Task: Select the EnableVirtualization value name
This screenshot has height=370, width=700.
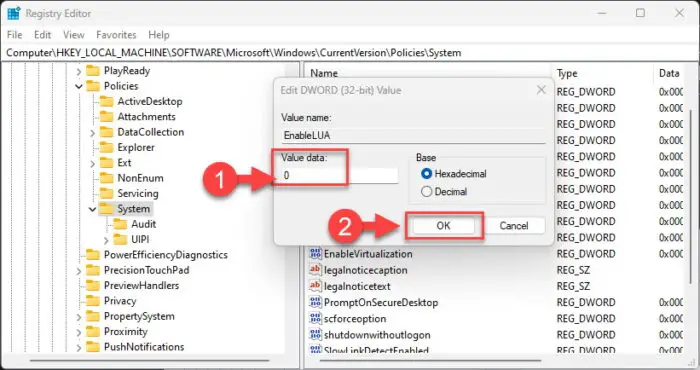Action: (368, 254)
